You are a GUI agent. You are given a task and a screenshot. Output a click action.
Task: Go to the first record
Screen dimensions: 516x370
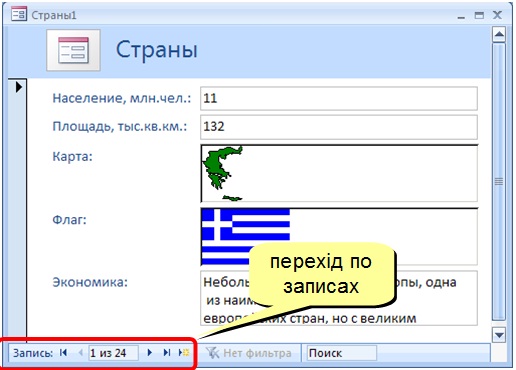click(63, 353)
